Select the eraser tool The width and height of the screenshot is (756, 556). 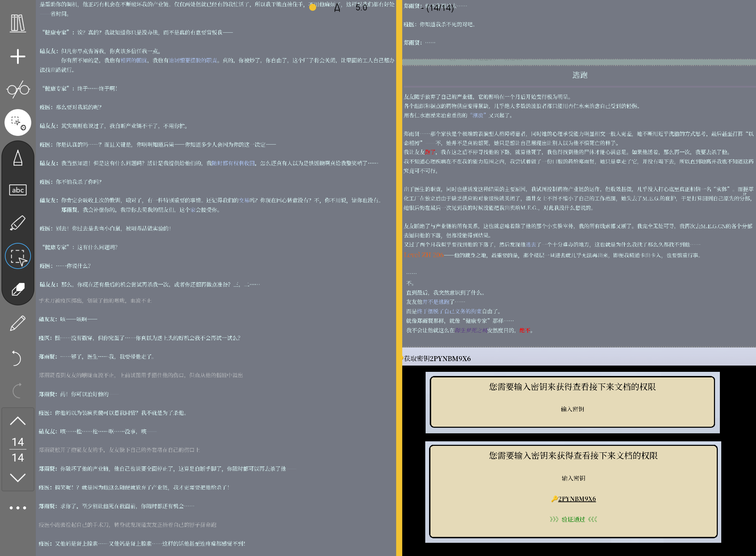coord(18,289)
